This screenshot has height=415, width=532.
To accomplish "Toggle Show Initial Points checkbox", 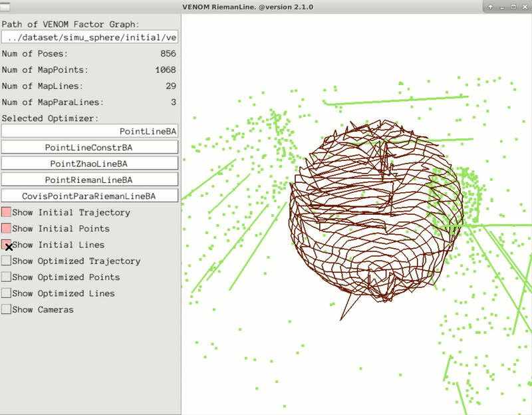I will (x=7, y=229).
